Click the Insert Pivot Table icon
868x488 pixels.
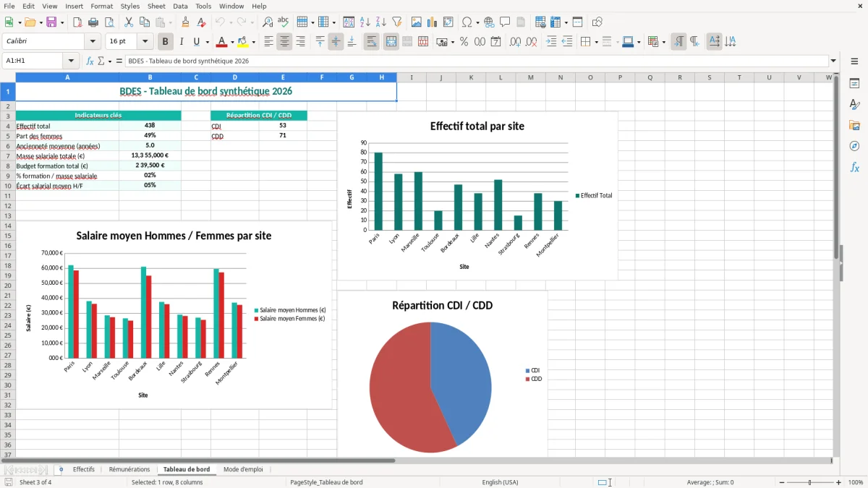coord(448,22)
